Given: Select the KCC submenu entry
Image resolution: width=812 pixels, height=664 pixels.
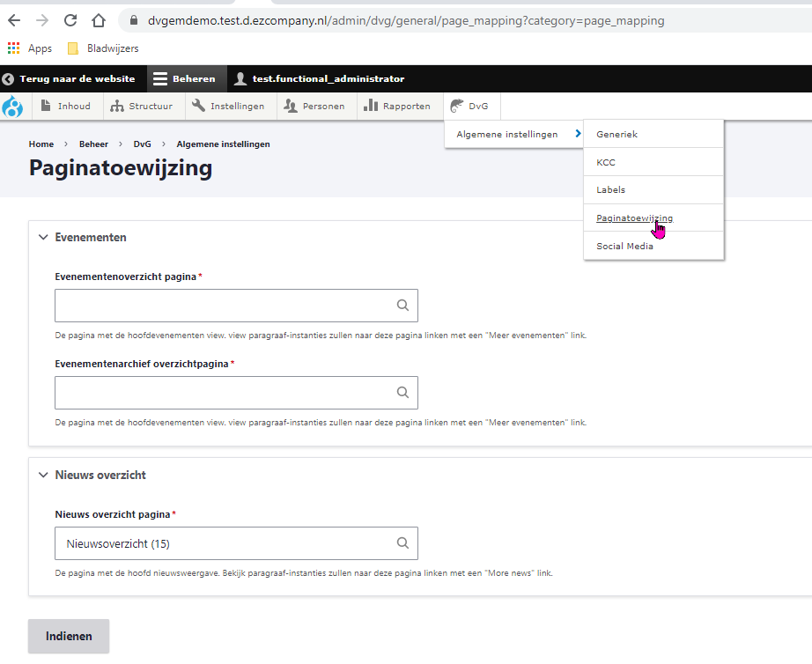Looking at the screenshot, I should 606,163.
